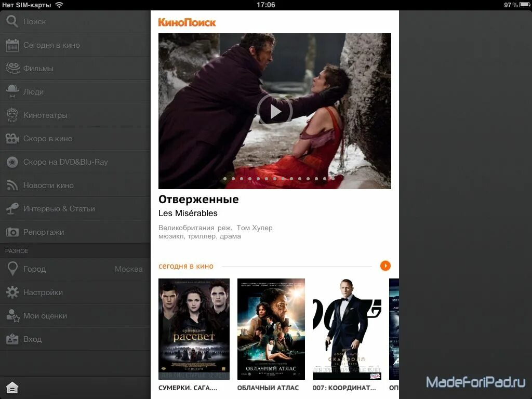Select Интервью & Статьи
Image resolution: width=532 pixels, height=399 pixels.
(x=75, y=209)
